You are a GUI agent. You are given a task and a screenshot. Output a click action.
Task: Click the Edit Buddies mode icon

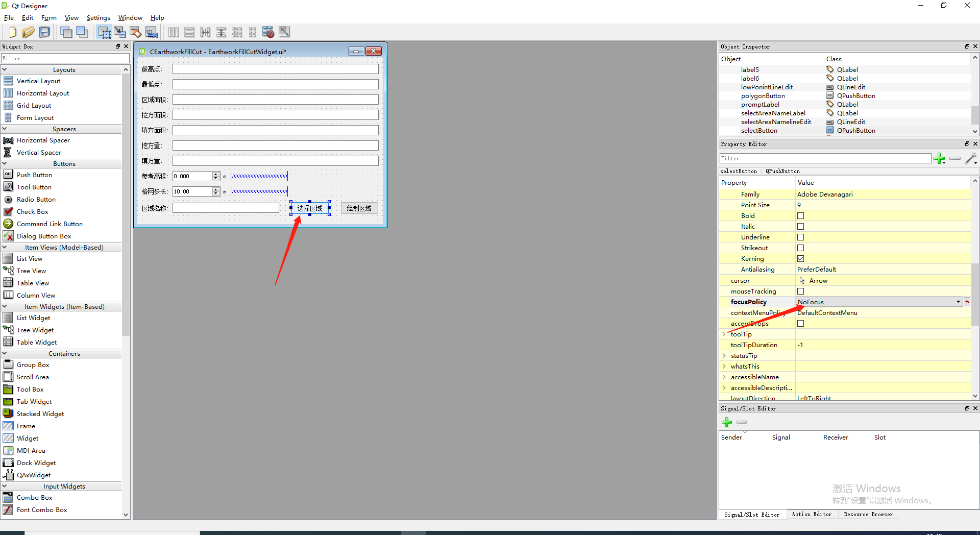coord(135,32)
